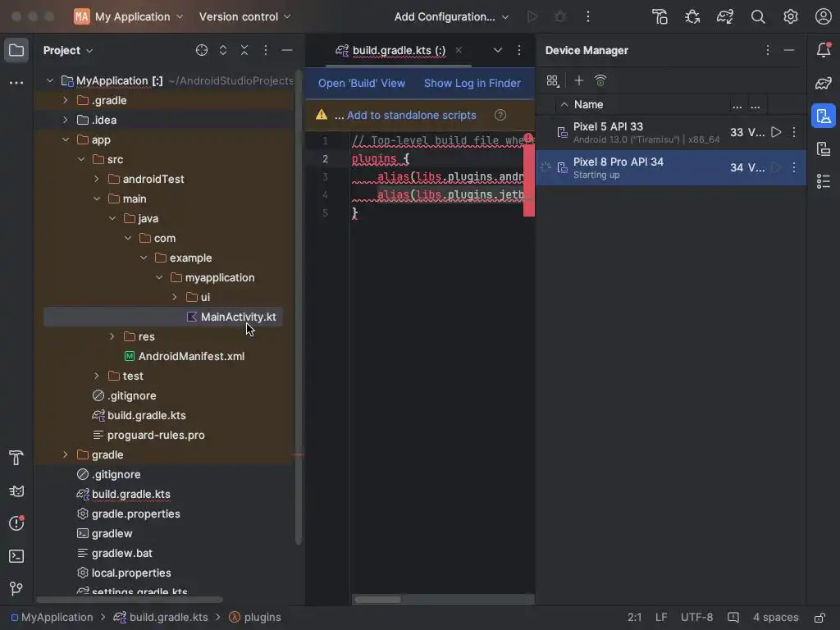Open the Problems tool window icon
Screen dimensions: 840x630
click(16, 523)
